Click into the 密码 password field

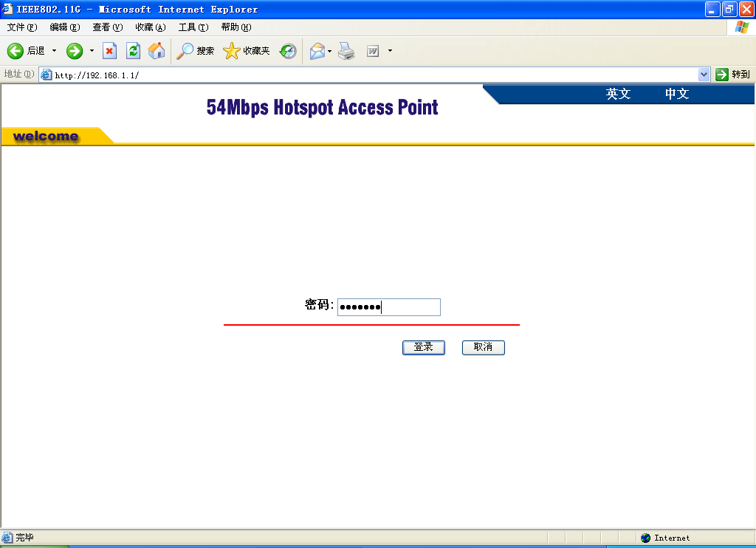389,307
